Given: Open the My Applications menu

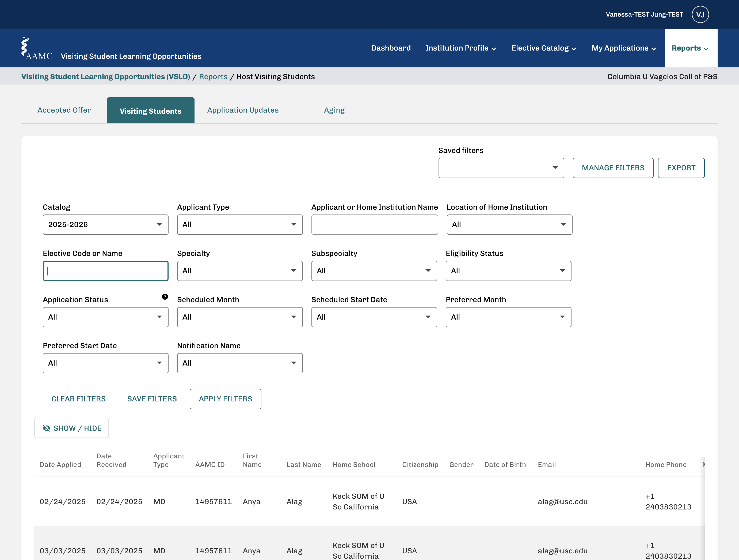Looking at the screenshot, I should point(624,48).
